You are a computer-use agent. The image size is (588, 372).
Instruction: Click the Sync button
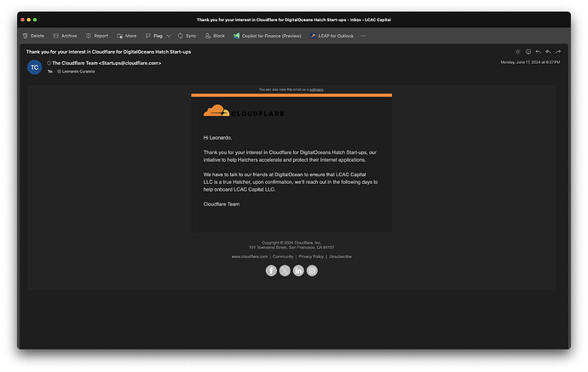[187, 36]
